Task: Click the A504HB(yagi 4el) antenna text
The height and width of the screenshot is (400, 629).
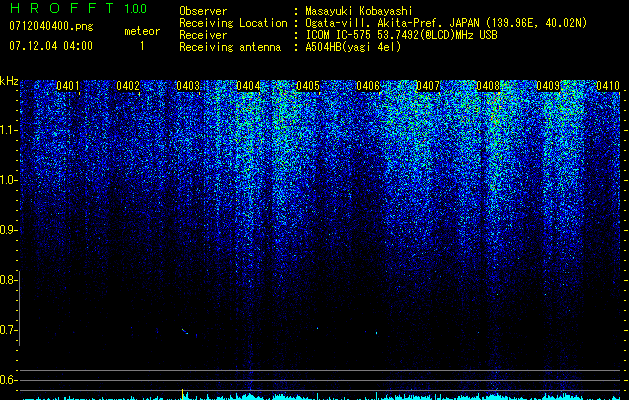Action: click(353, 47)
